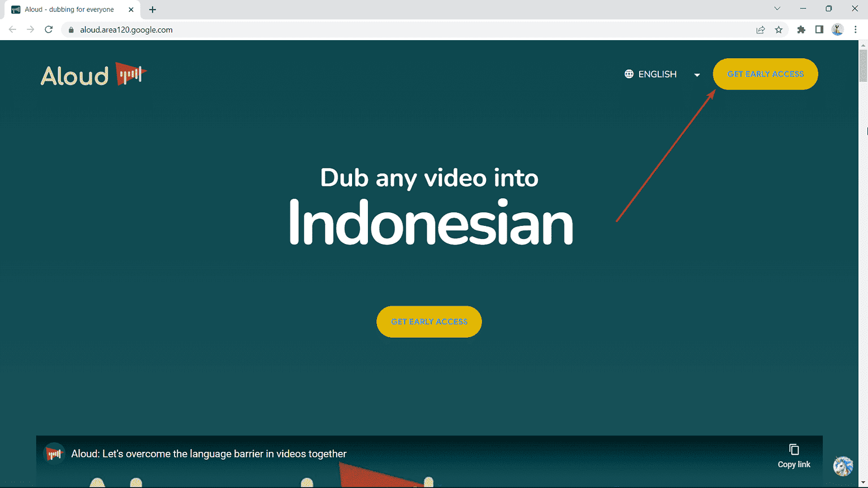The height and width of the screenshot is (488, 868).
Task: Reload the Aloud page
Action: pos(48,29)
